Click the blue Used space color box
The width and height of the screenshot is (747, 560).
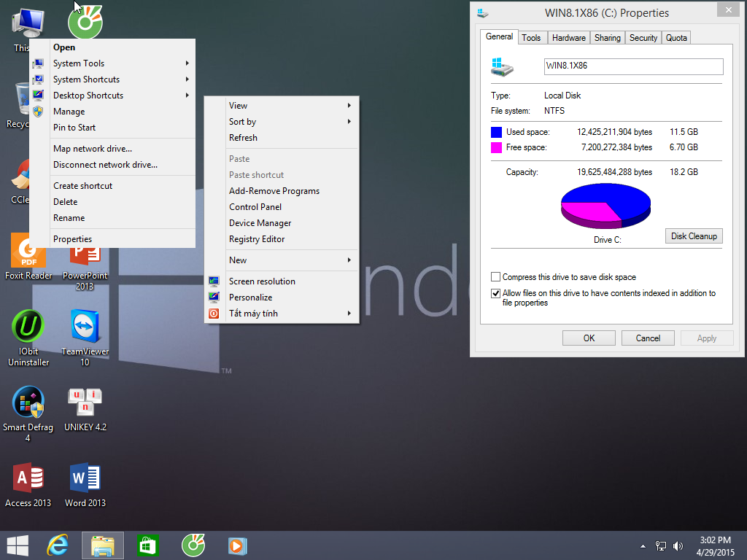click(x=497, y=132)
